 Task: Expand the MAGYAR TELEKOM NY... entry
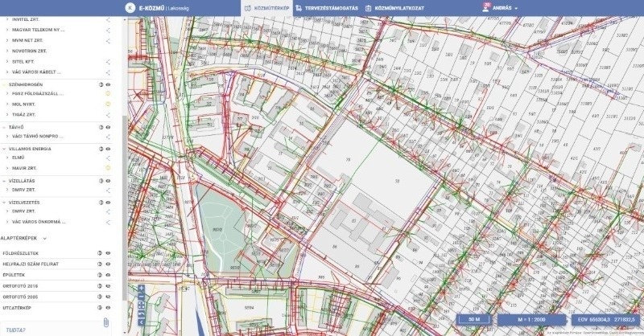pos(6,28)
